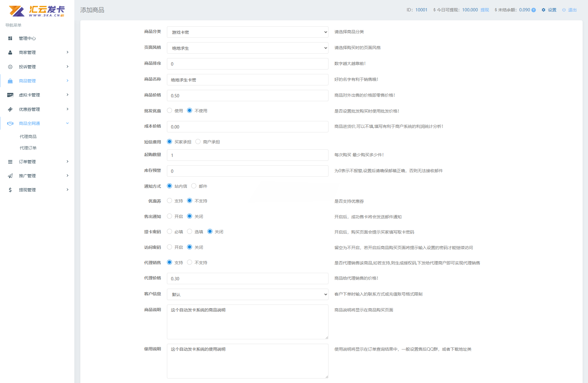
Task: Select the 优惠券管理 coupon tag icon
Action: click(10, 109)
